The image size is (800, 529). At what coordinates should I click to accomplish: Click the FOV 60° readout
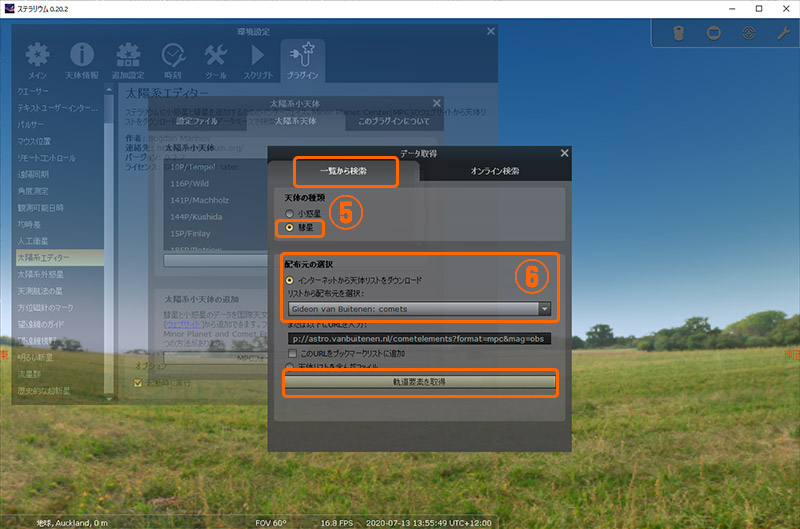click(271, 523)
